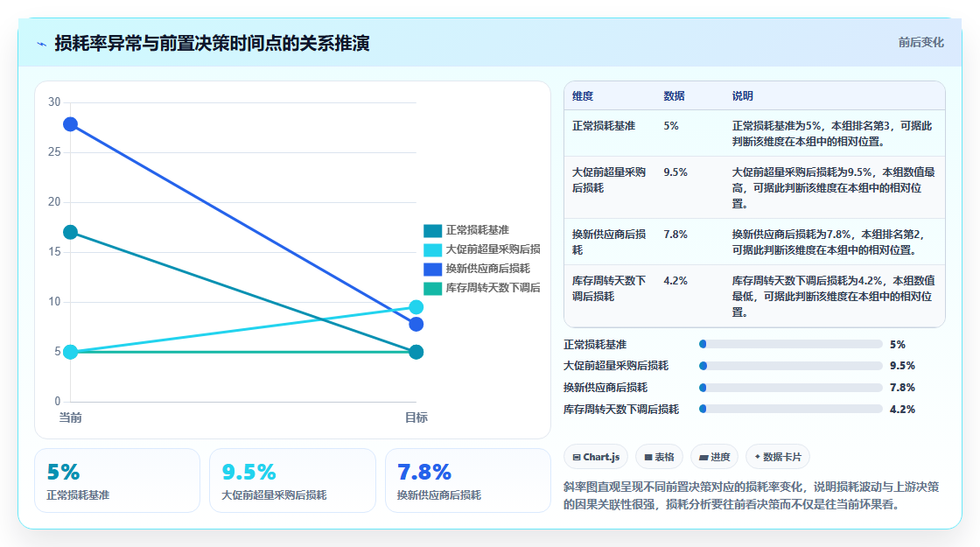
Task: Click the 正常损耗基准 progress bar
Action: 791,345
